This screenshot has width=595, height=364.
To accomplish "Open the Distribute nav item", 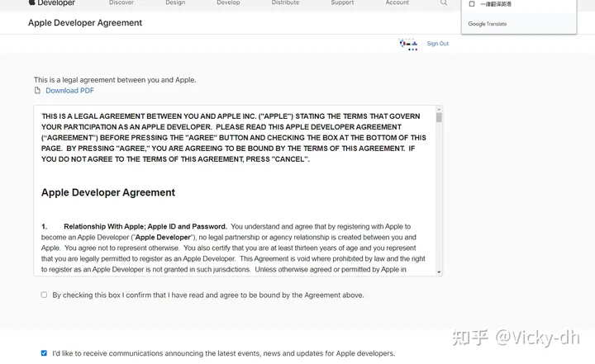I will (x=285, y=3).
